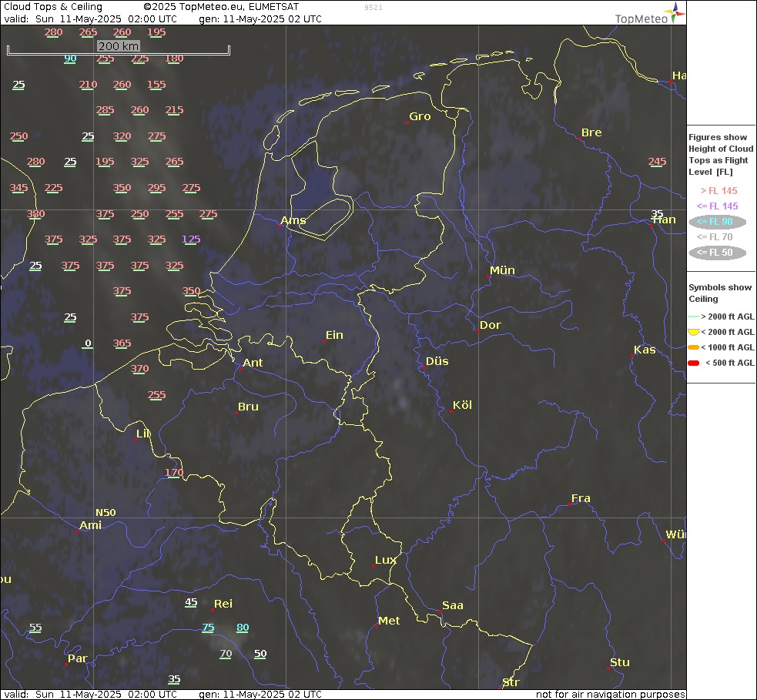Click the Metz 'Met' city label
The image size is (757, 700).
pyautogui.click(x=389, y=621)
